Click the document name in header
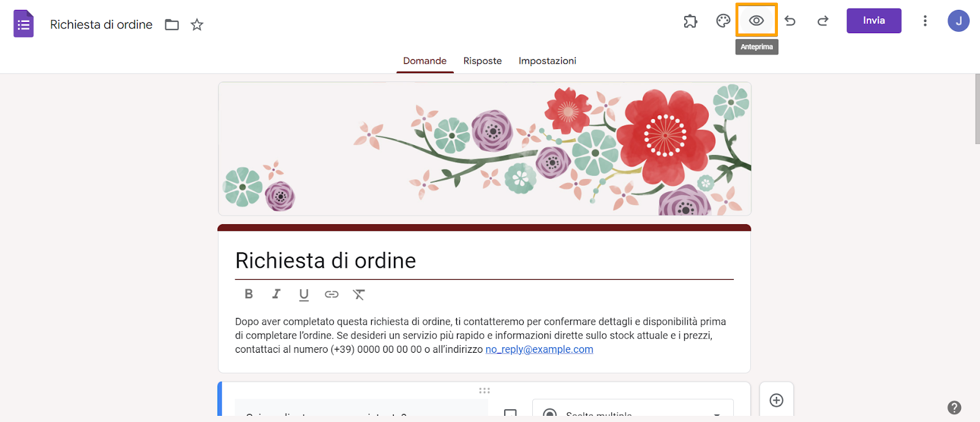Screen dimensions: 980x422 [101, 24]
